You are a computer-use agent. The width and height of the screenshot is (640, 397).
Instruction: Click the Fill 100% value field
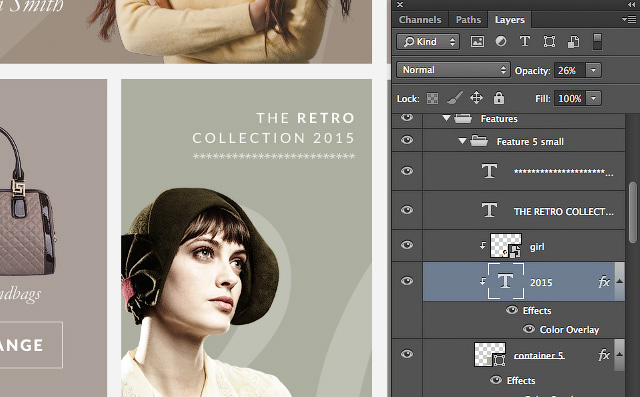tap(570, 98)
